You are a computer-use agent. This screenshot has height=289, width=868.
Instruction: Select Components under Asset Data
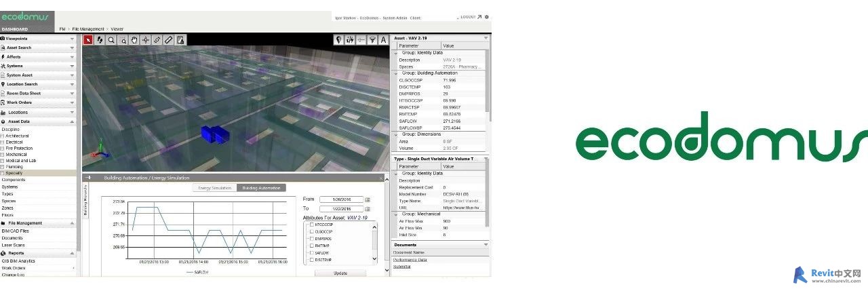click(14, 180)
